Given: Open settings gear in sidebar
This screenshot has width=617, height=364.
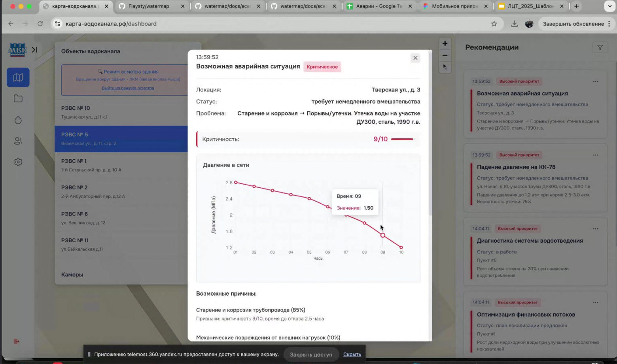Looking at the screenshot, I should (18, 162).
